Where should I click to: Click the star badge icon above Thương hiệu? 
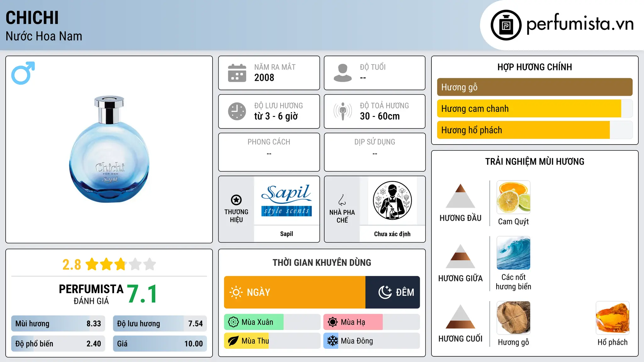tap(236, 200)
